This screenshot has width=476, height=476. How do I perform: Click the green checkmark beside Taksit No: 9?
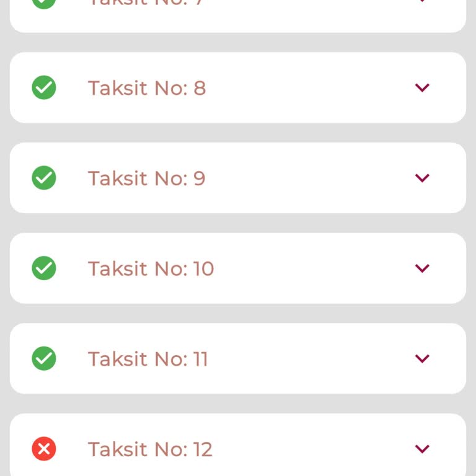point(44,178)
